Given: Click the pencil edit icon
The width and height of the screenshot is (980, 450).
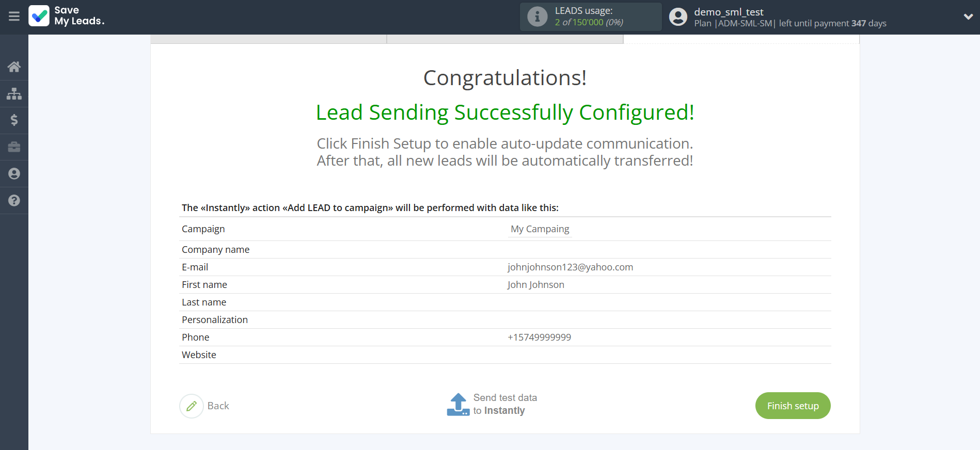Looking at the screenshot, I should (192, 406).
